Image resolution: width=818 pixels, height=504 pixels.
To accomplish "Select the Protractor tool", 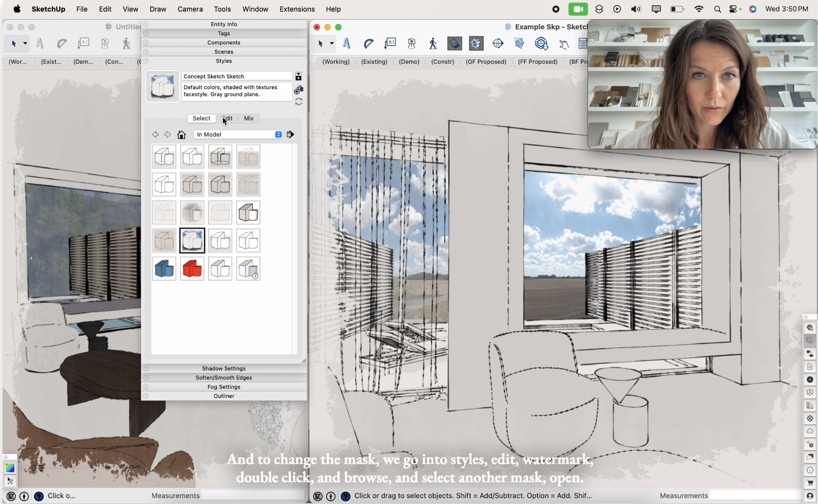I will pyautogui.click(x=369, y=43).
